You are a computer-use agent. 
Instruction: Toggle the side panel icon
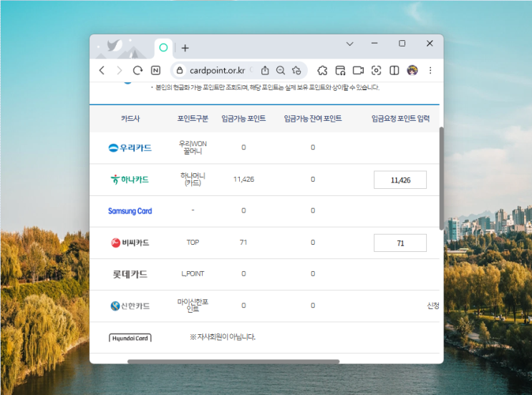394,70
